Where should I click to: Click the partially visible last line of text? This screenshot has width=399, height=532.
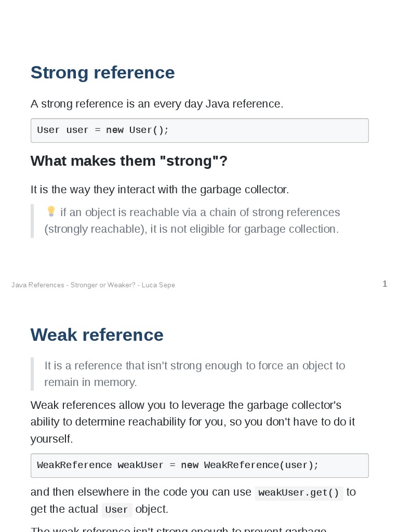(178, 529)
